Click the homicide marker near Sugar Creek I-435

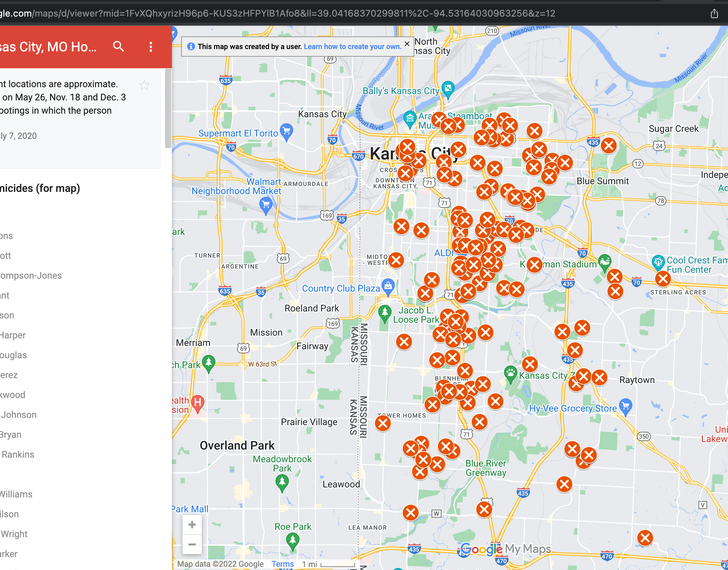coord(609,146)
